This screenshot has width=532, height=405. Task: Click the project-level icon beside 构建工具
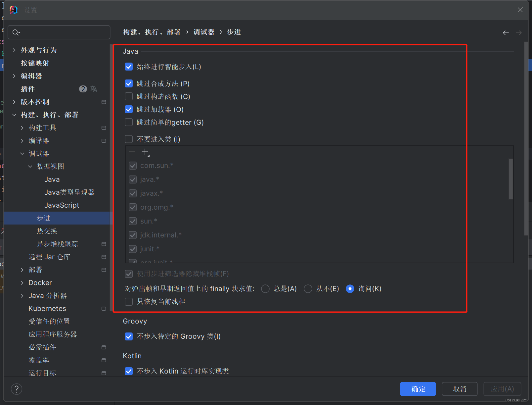[x=104, y=128]
